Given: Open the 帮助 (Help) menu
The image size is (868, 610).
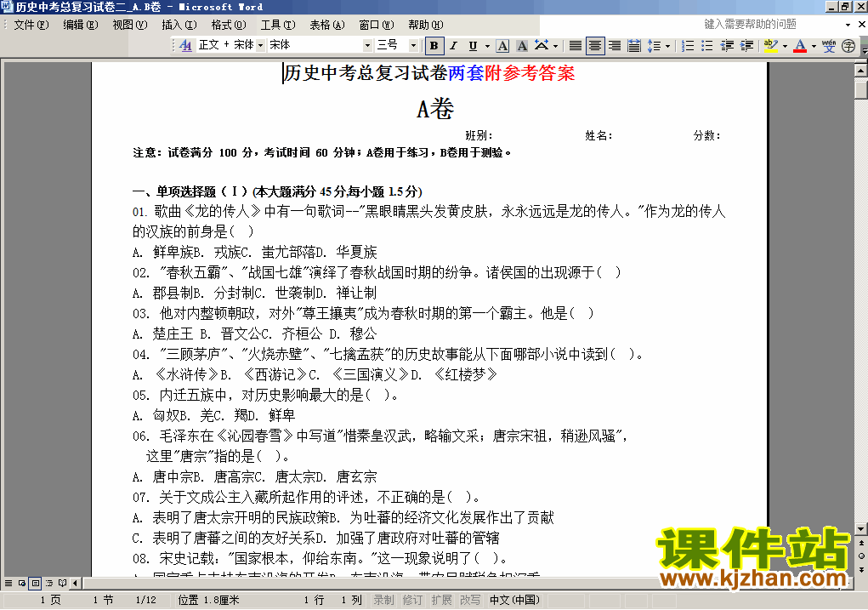Looking at the screenshot, I should pyautogui.click(x=426, y=25).
